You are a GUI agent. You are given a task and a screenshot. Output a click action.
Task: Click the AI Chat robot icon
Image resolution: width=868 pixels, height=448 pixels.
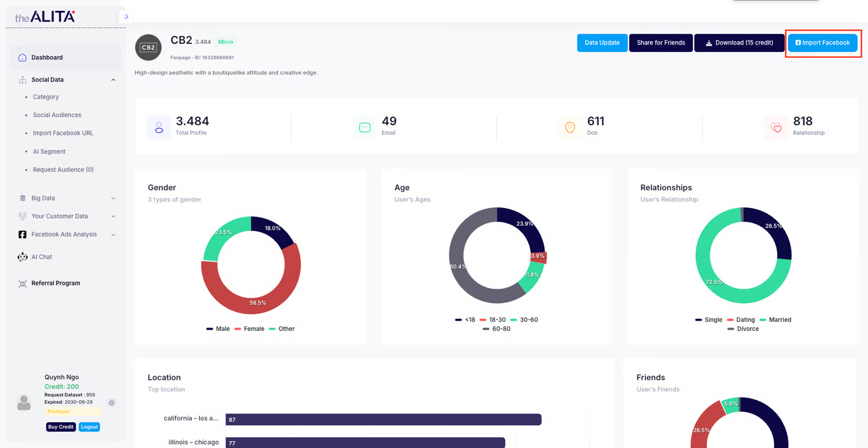22,257
